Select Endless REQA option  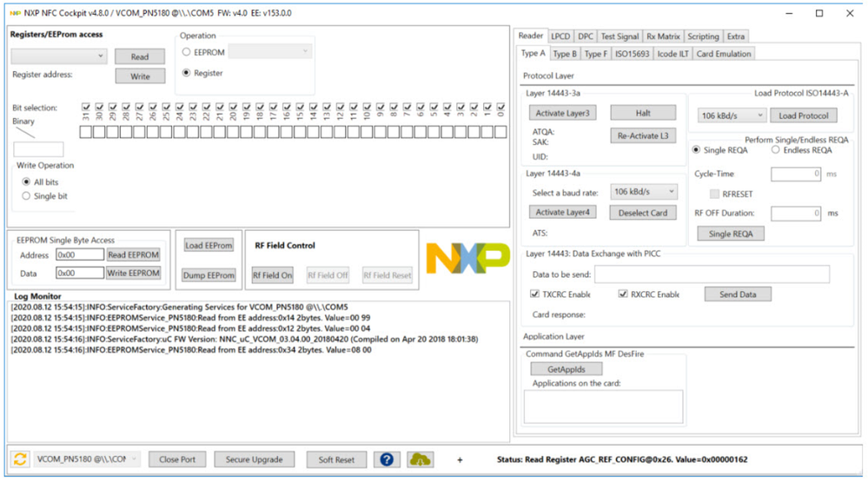(x=776, y=150)
